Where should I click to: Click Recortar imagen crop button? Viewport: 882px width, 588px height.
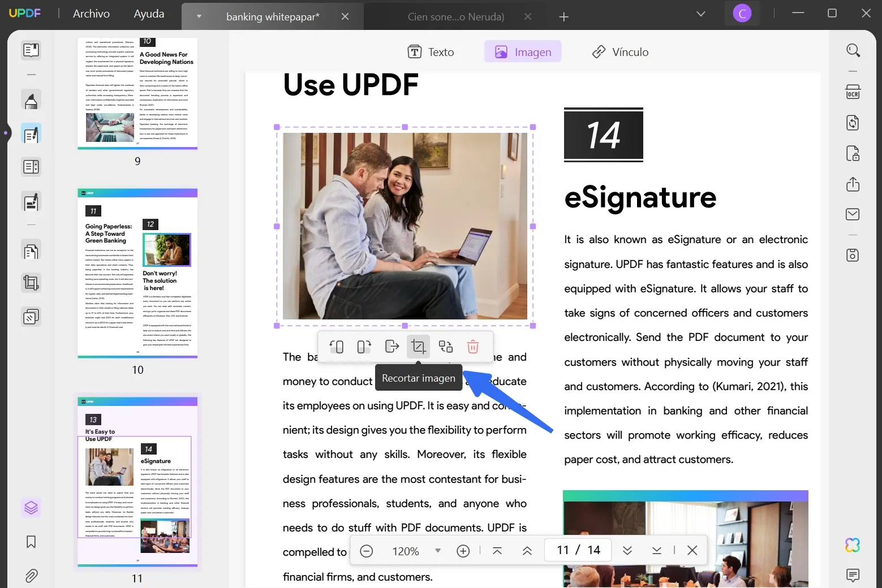point(419,347)
